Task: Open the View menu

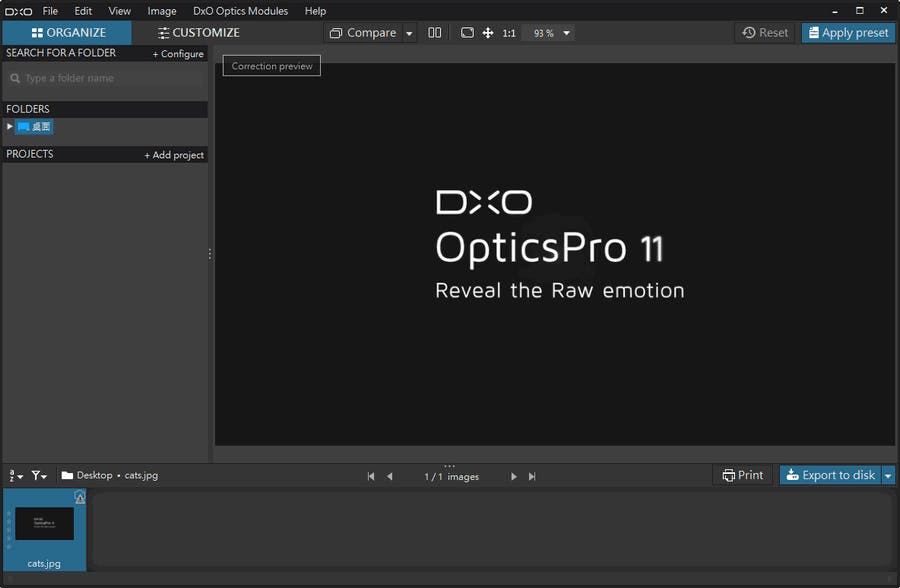Action: pos(119,11)
